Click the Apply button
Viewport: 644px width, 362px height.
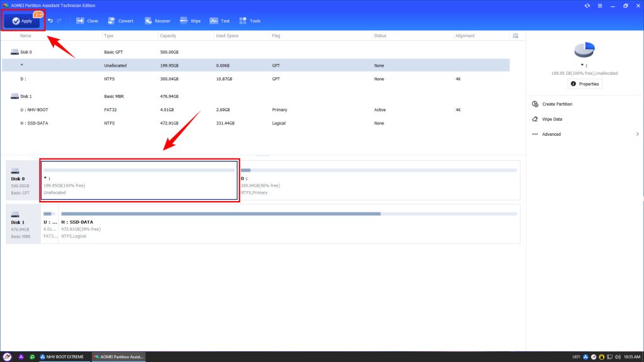[x=22, y=21]
